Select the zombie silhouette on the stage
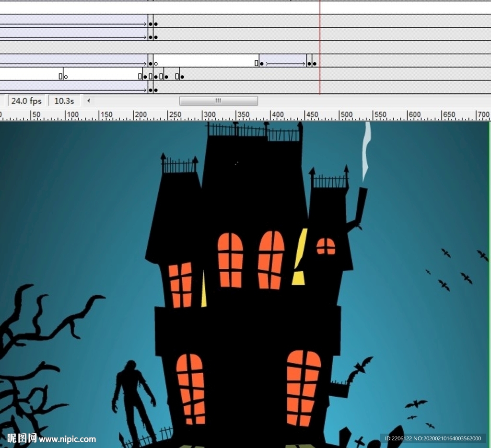 [x=134, y=403]
